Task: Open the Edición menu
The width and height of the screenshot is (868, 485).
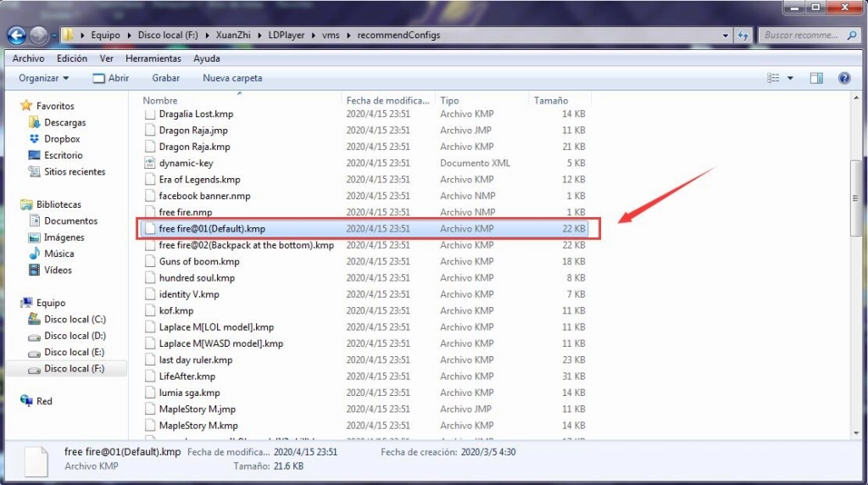Action: [72, 59]
